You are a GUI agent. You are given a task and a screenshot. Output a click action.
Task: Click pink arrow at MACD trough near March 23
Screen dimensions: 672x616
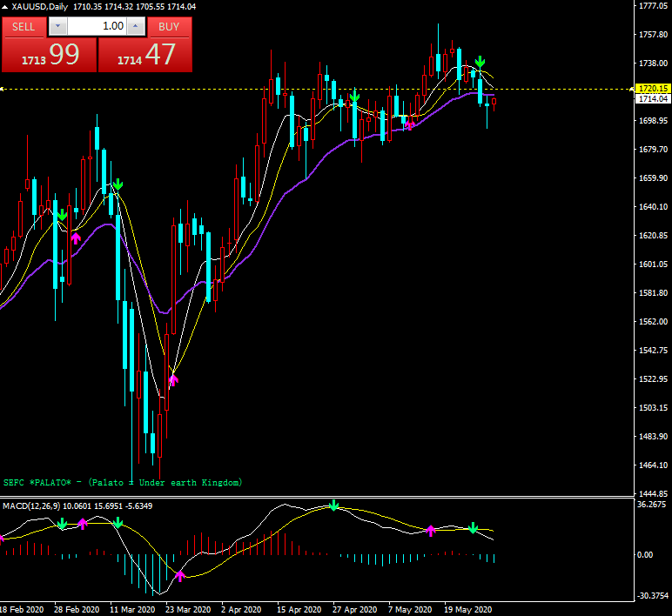(x=181, y=575)
